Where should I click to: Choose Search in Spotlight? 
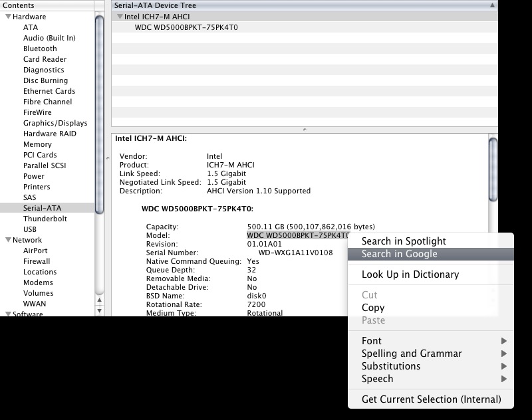(431, 241)
